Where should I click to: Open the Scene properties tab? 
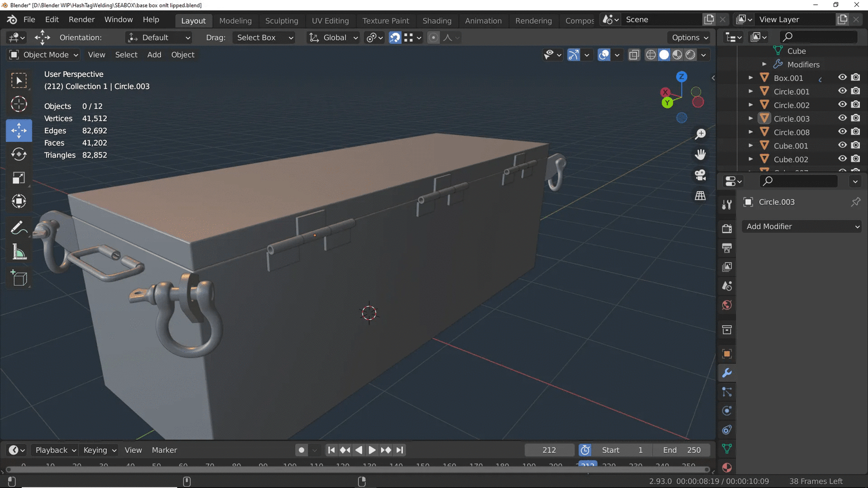727,286
